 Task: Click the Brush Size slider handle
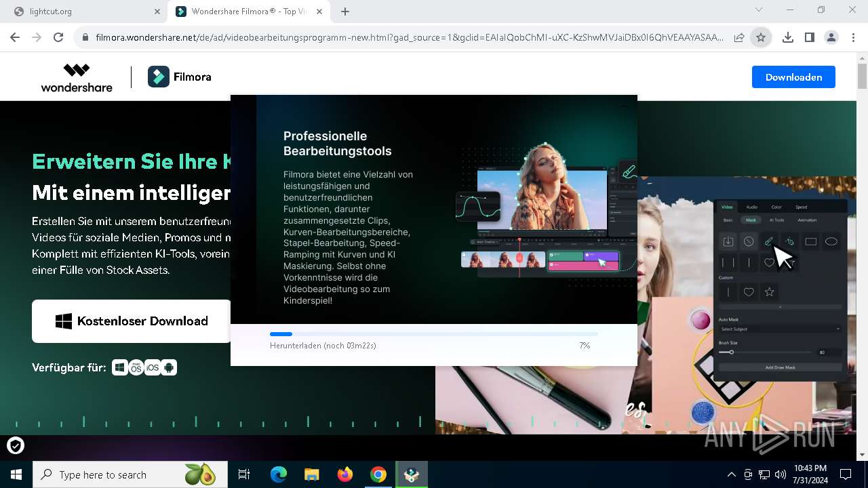point(731,352)
